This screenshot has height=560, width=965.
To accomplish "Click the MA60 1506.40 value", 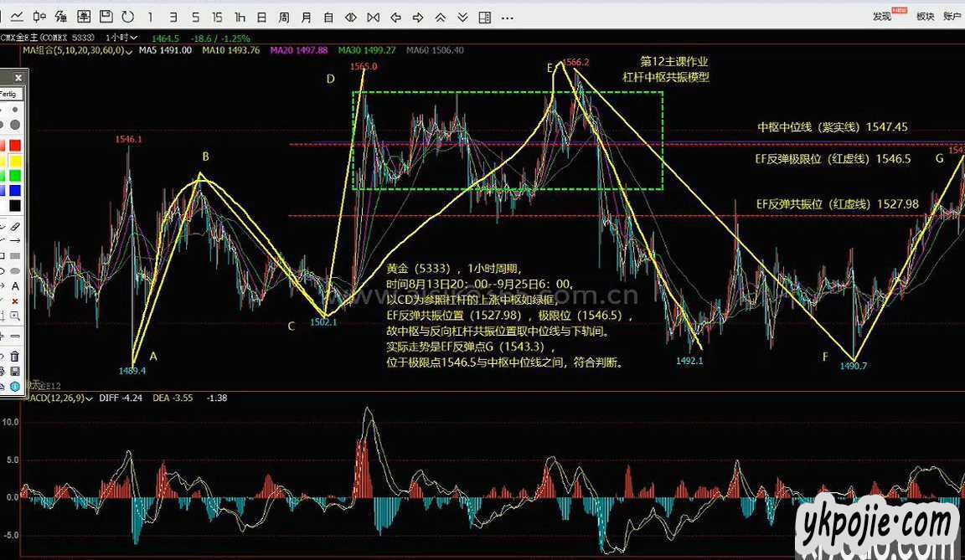I will tap(435, 50).
